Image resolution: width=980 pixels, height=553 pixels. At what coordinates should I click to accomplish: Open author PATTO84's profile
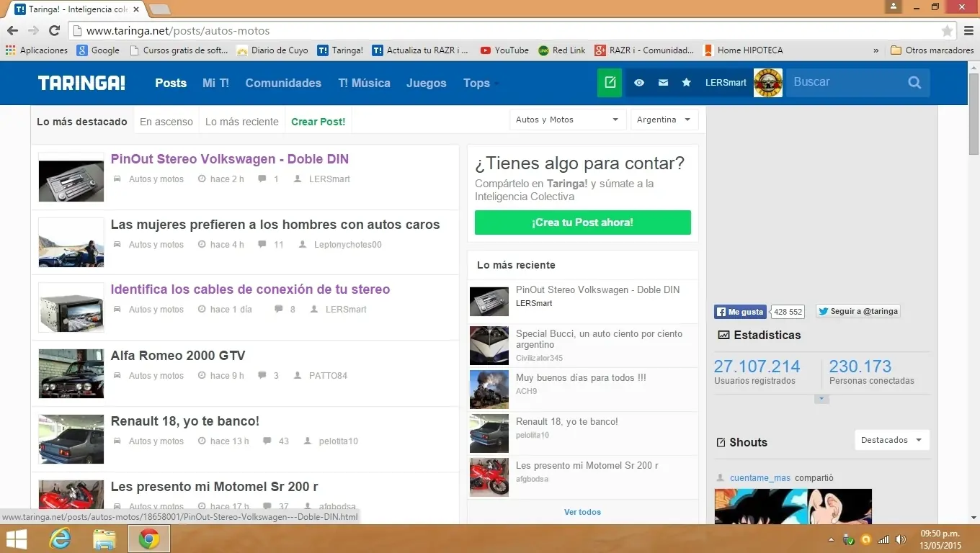click(328, 376)
